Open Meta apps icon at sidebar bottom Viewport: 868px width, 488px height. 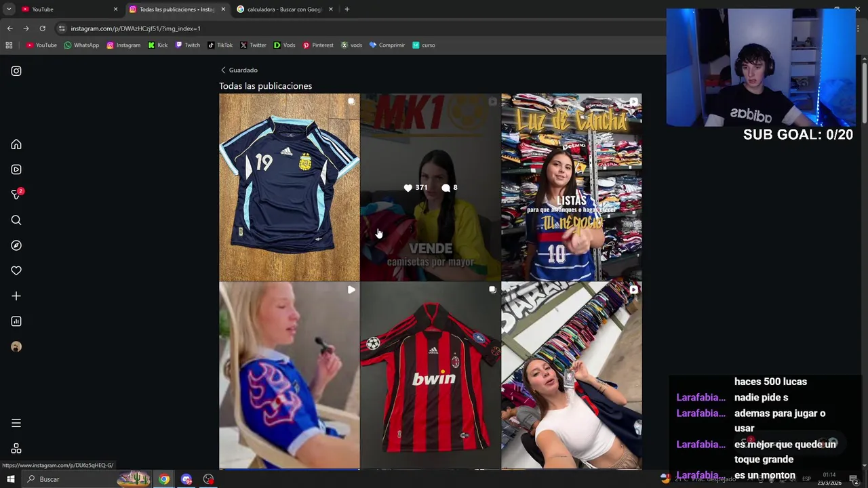tap(16, 449)
